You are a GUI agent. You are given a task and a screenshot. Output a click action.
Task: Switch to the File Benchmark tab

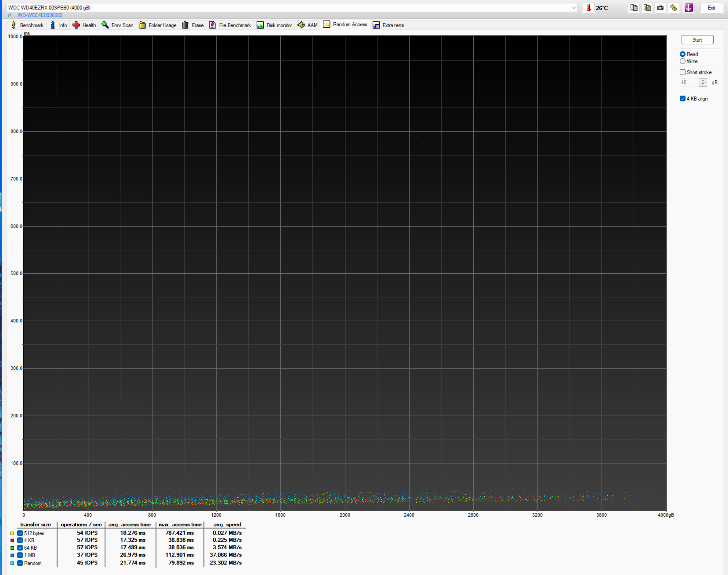[230, 25]
